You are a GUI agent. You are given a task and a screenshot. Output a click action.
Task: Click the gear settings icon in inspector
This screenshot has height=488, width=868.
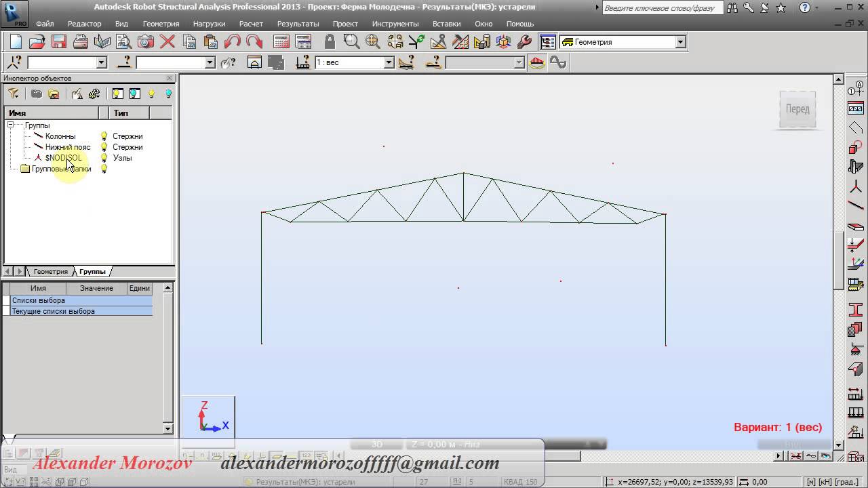(x=94, y=94)
